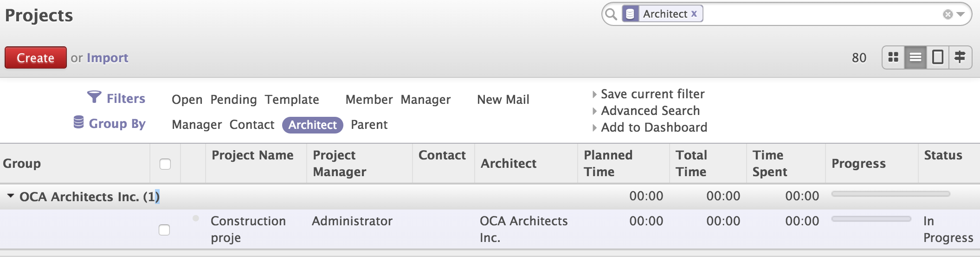Tick the select-all checkbox in header

[x=165, y=164]
